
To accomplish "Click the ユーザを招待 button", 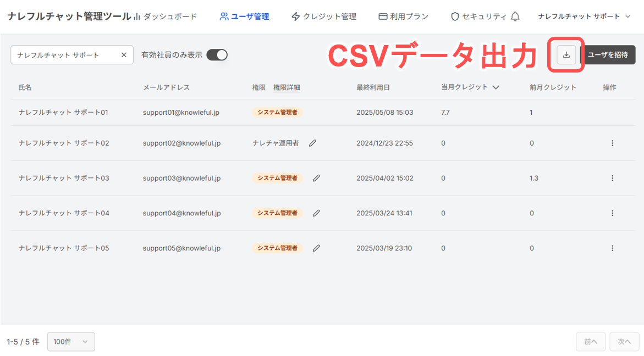I will [610, 54].
